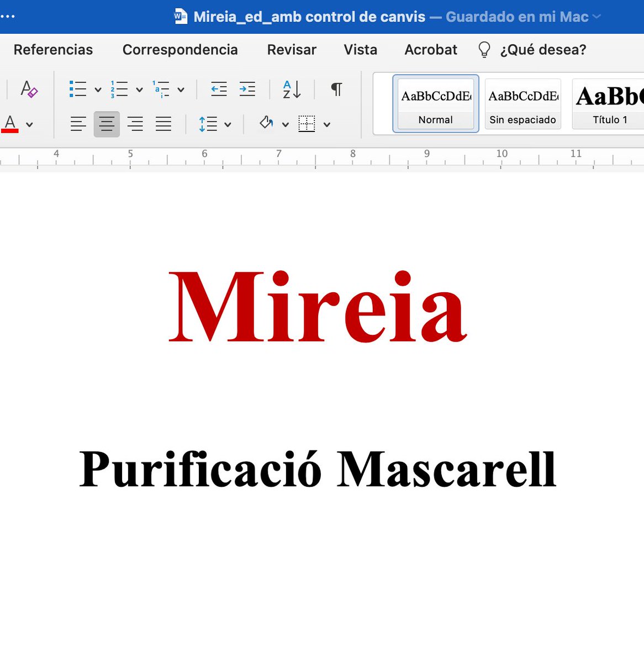This screenshot has height=663, width=644.
Task: Open the three-dot more options menu
Action: pyautogui.click(x=8, y=17)
